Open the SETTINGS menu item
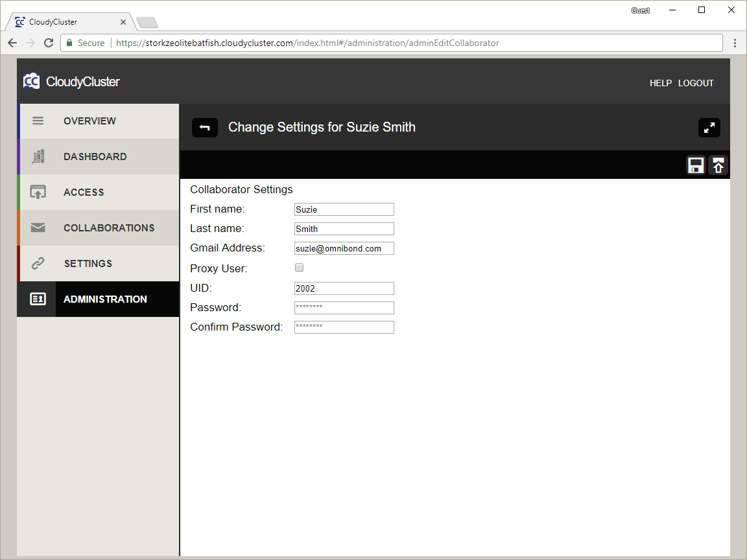747x560 pixels. tap(99, 263)
